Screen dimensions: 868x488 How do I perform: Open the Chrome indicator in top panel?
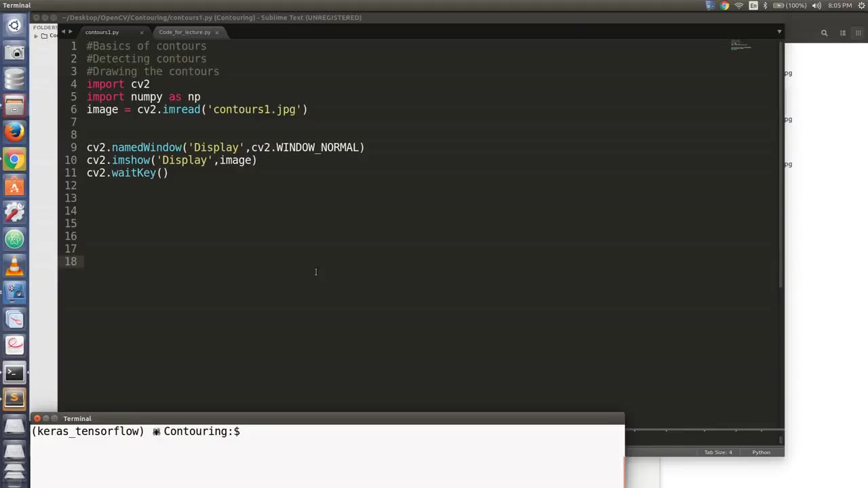pyautogui.click(x=724, y=5)
